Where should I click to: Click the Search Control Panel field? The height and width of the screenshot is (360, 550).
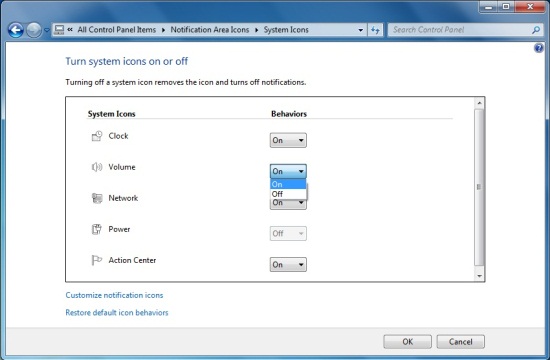[x=460, y=30]
